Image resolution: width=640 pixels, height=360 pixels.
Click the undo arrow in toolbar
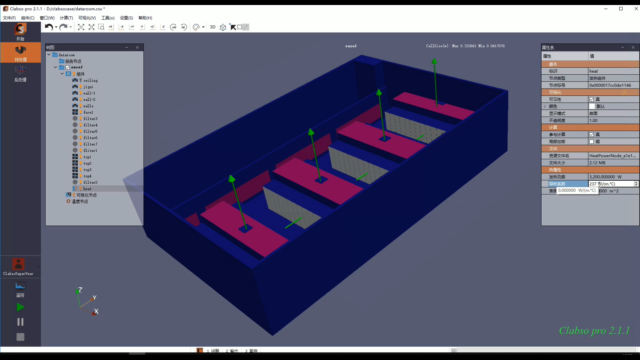[x=49, y=27]
